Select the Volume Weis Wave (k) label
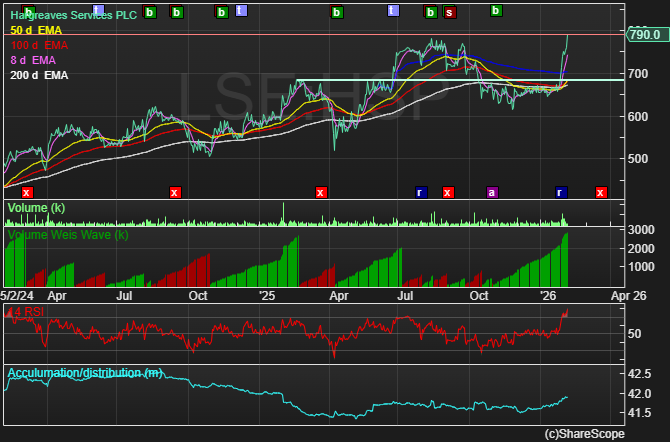This screenshot has width=670, height=442. tap(67, 235)
